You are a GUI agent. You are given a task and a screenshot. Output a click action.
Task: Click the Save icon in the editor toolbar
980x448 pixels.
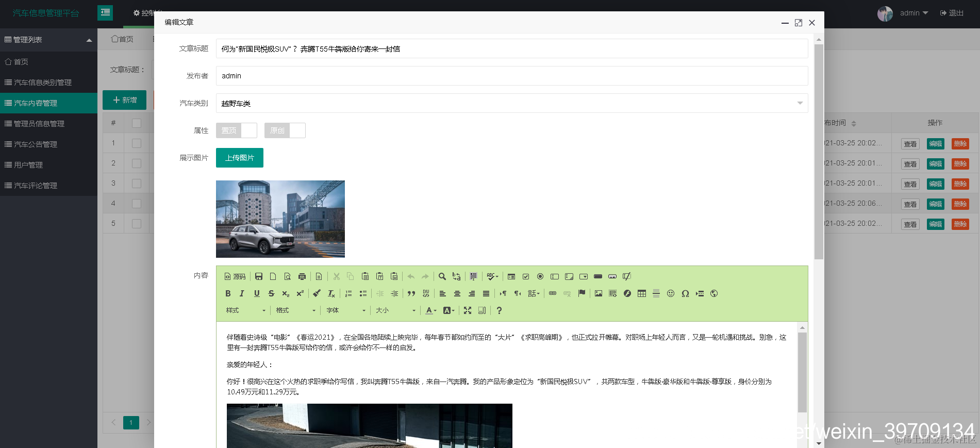click(259, 277)
